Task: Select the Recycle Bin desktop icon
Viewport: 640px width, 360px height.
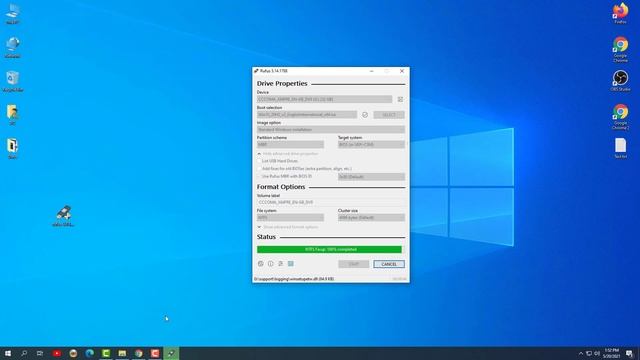Action: (x=13, y=81)
